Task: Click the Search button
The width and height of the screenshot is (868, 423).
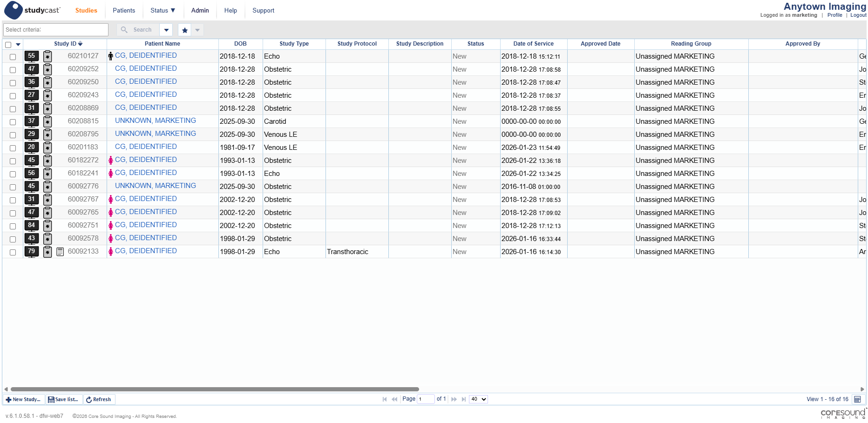Action: click(138, 30)
